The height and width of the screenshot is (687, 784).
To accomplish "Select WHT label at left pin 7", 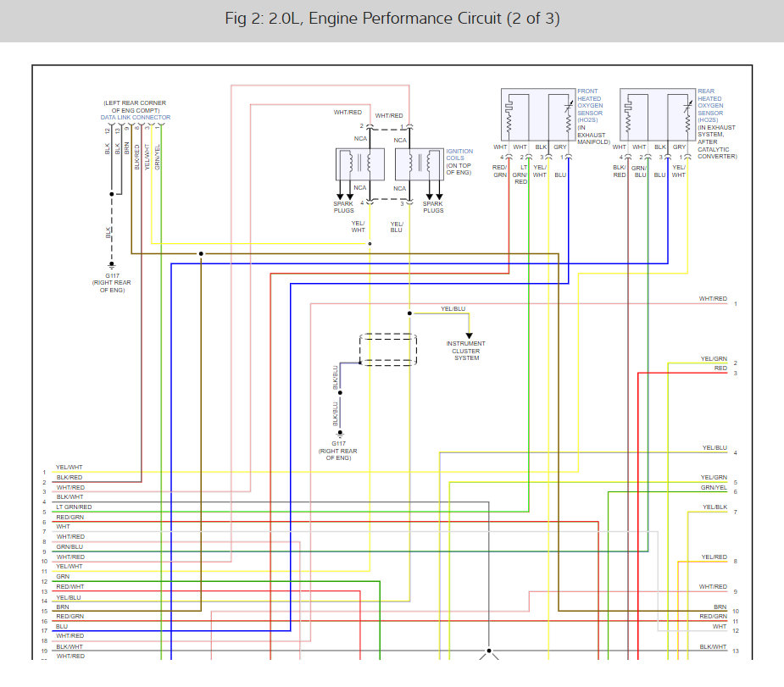I will point(63,527).
